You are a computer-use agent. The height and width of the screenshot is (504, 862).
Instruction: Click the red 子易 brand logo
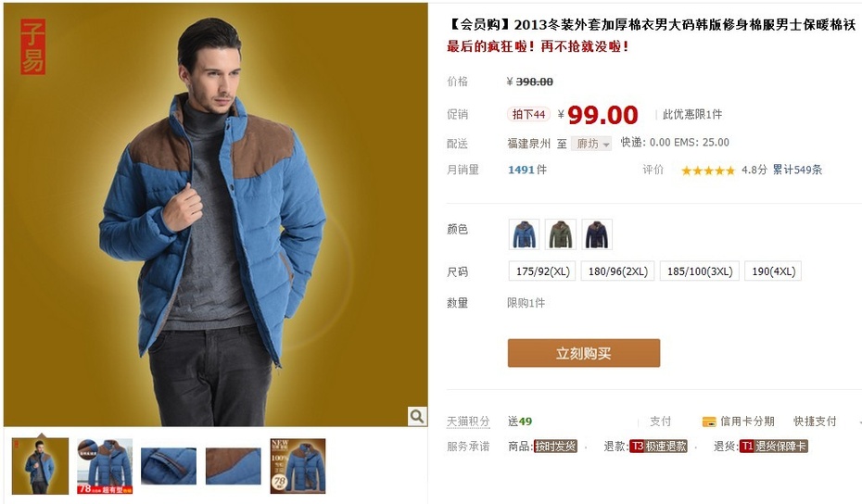point(33,46)
